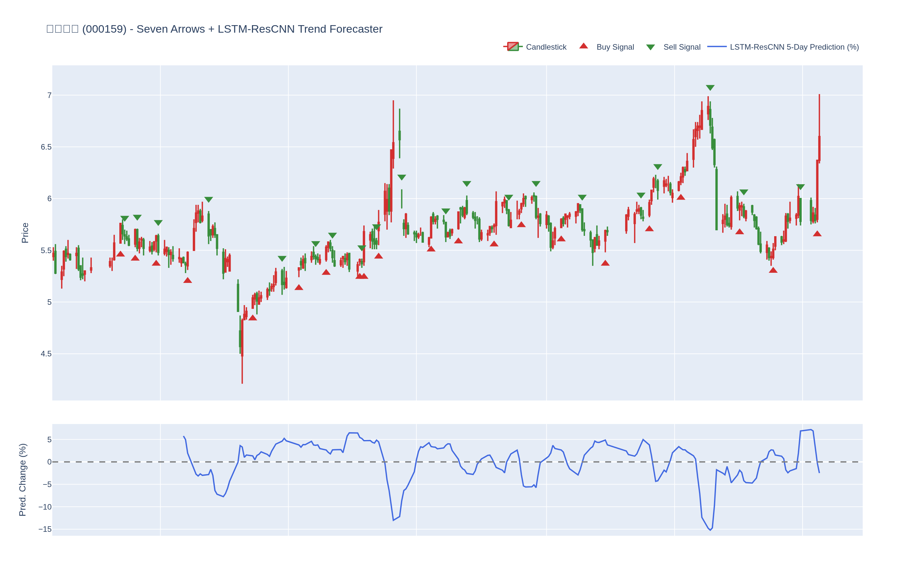Click the −15 tick label on prediction axis

(45, 529)
